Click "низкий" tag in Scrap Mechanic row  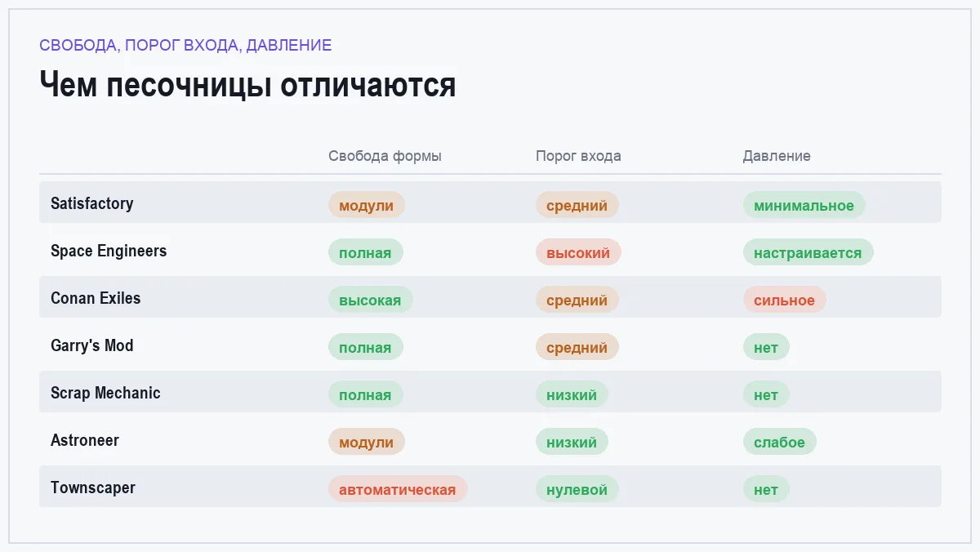[572, 394]
